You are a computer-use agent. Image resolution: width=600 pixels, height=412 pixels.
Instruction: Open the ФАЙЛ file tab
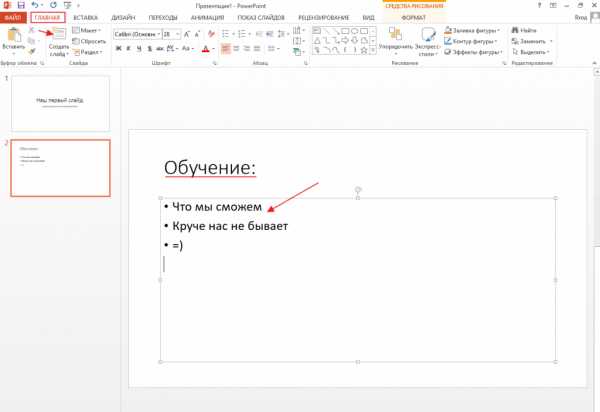(13, 18)
